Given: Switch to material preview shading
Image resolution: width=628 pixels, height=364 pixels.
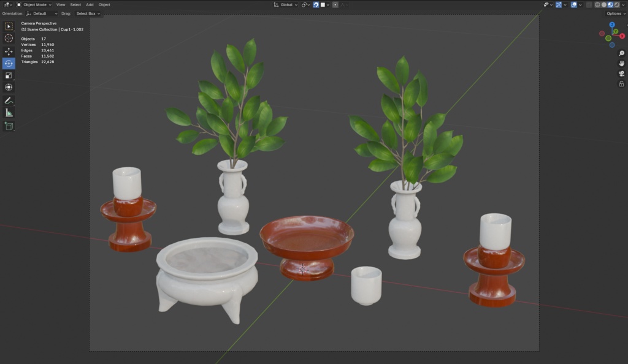Looking at the screenshot, I should 610,5.
